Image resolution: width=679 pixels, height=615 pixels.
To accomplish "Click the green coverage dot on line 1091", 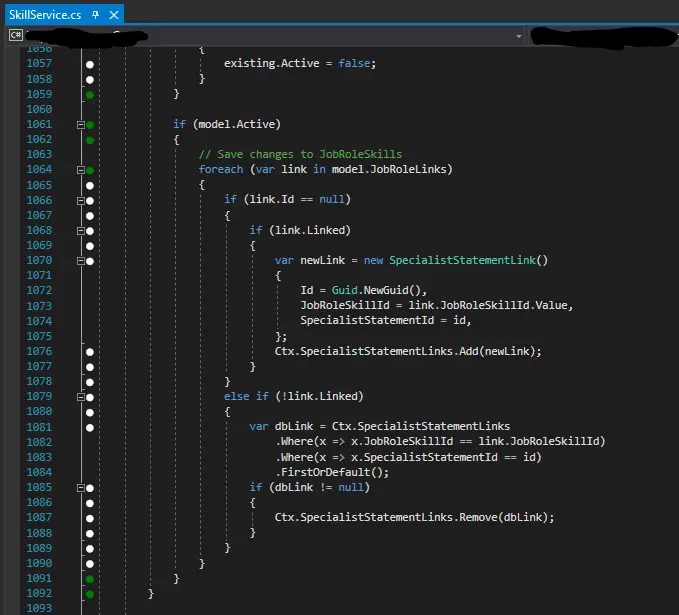I will pos(90,579).
